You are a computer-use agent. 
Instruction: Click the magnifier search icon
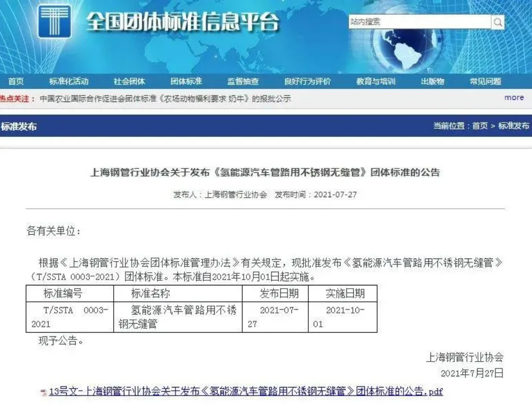498,22
